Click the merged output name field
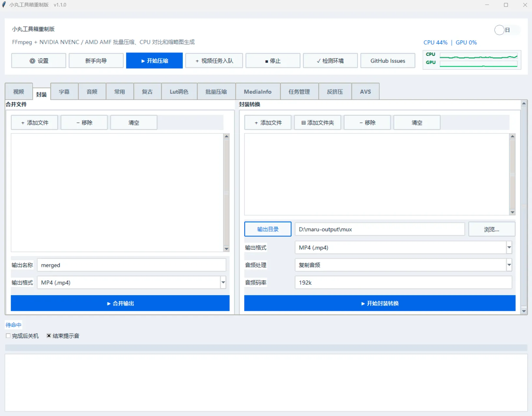The height and width of the screenshot is (416, 532). pyautogui.click(x=132, y=265)
